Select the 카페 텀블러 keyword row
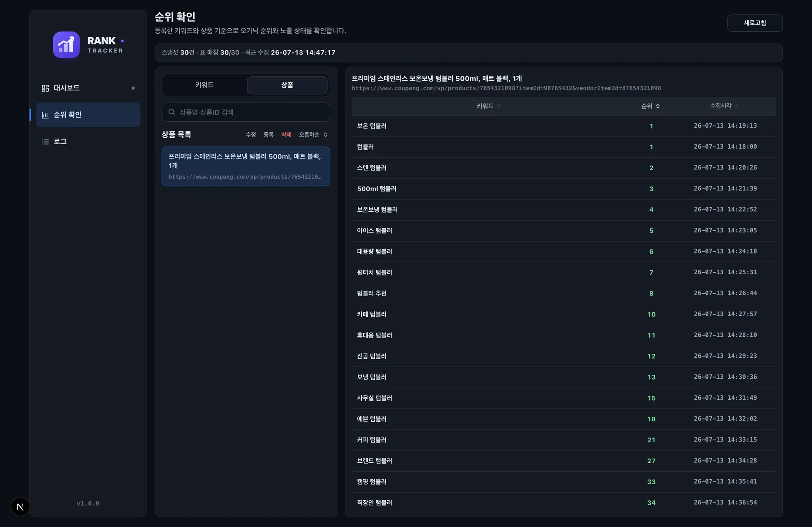The width and height of the screenshot is (812, 527). click(564, 314)
